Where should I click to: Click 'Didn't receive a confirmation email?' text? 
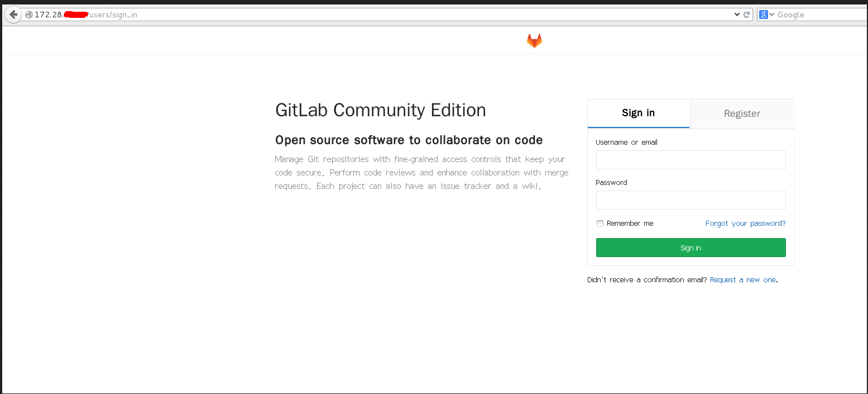coord(647,280)
